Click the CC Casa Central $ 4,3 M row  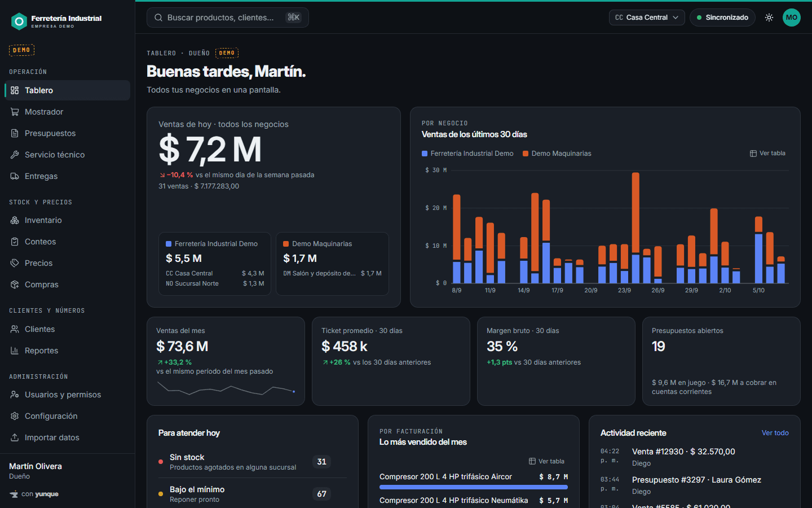[x=215, y=273]
